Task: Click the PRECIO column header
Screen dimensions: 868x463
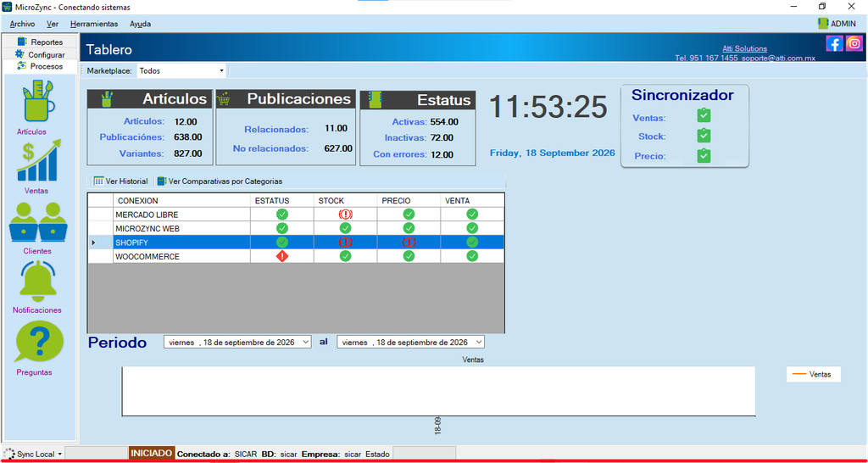Action: pyautogui.click(x=409, y=200)
